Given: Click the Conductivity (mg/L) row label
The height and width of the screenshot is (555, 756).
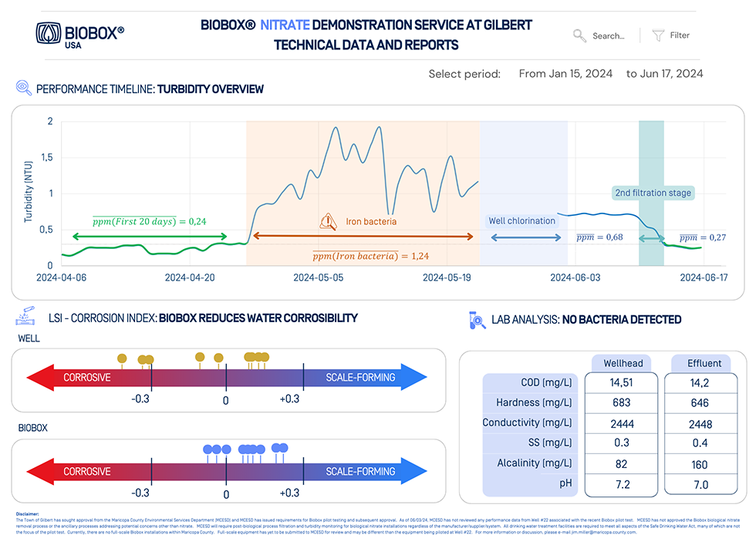Looking at the screenshot, I should pos(527,422).
